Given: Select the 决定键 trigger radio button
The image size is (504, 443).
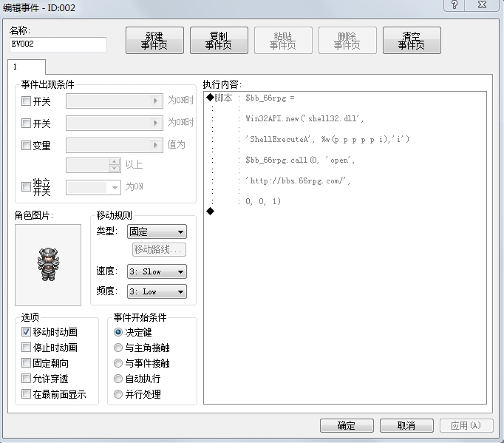Looking at the screenshot, I should tap(118, 332).
